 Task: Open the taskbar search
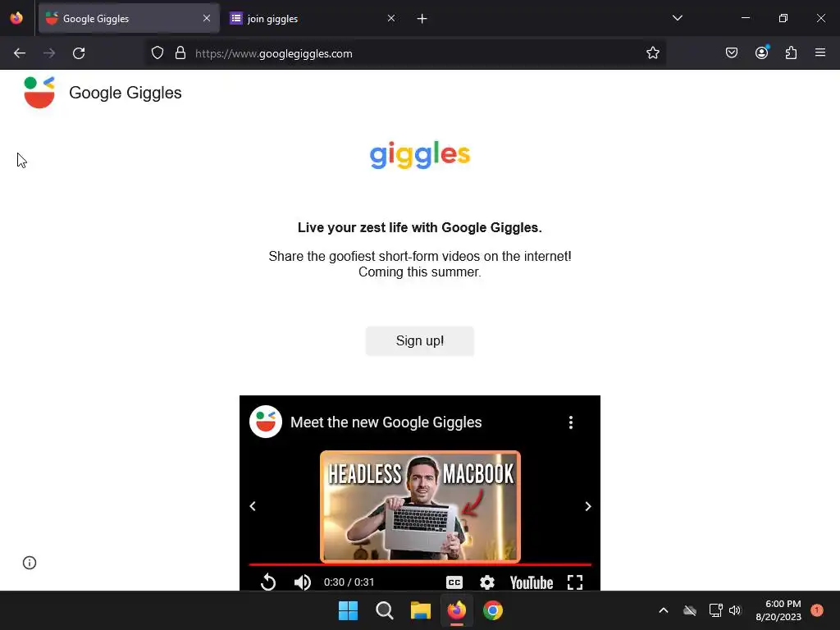pyautogui.click(x=385, y=610)
